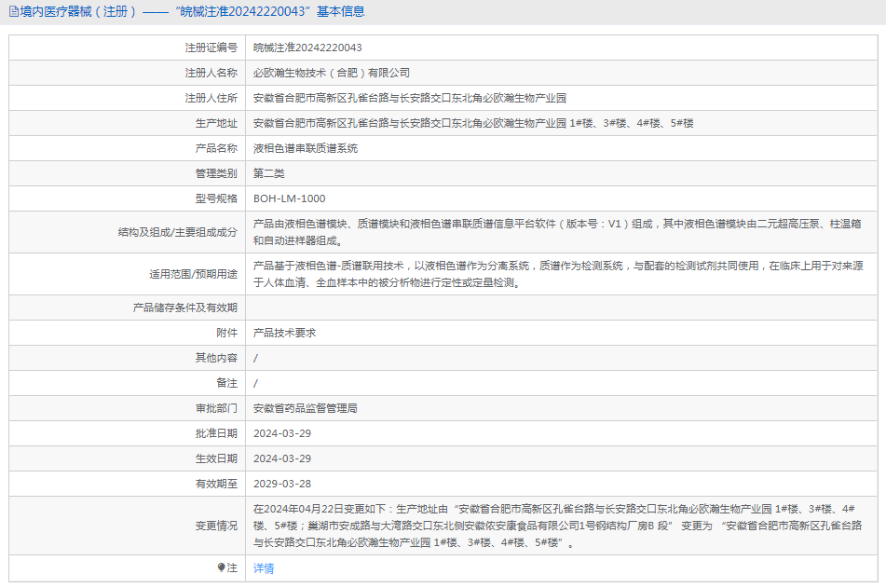Click the 生产地址 value listing 1#楼、3#楼

[473, 123]
